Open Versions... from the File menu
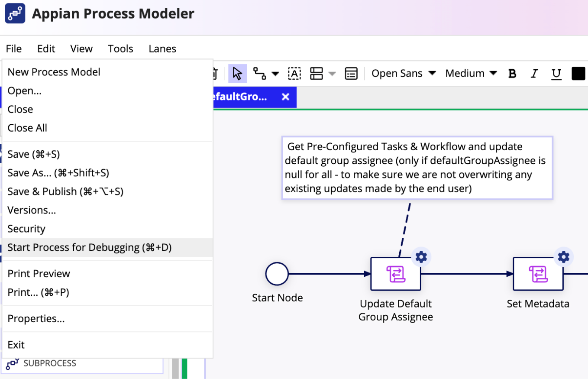The height and width of the screenshot is (382, 588). tap(107, 210)
